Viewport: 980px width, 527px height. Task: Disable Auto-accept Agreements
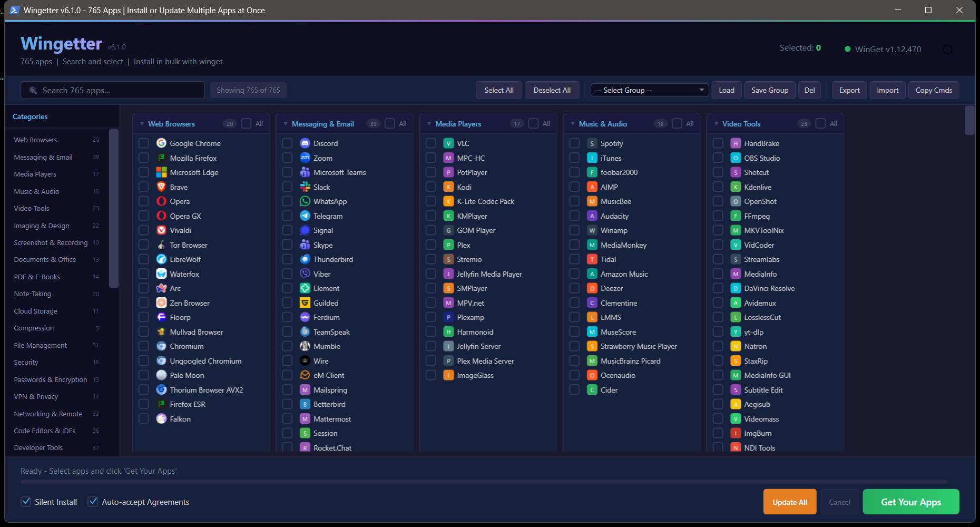click(x=93, y=502)
